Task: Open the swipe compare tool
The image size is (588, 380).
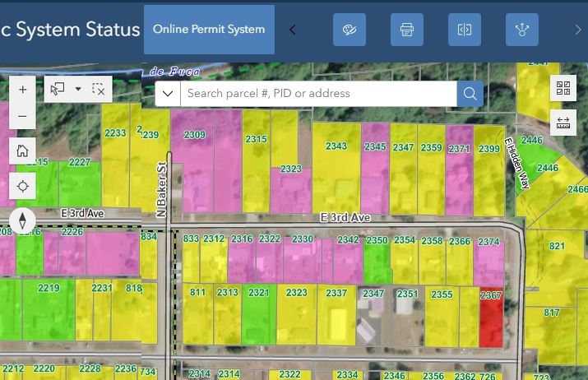Action: pos(464,30)
